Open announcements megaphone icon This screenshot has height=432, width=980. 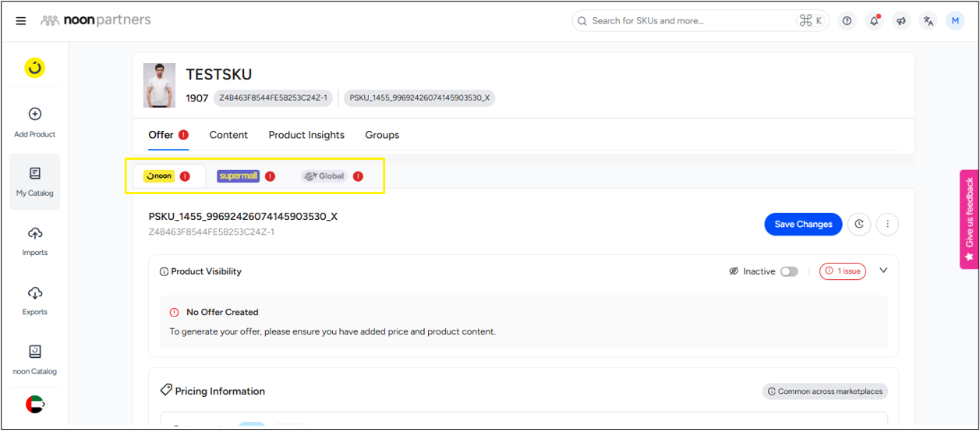click(901, 21)
